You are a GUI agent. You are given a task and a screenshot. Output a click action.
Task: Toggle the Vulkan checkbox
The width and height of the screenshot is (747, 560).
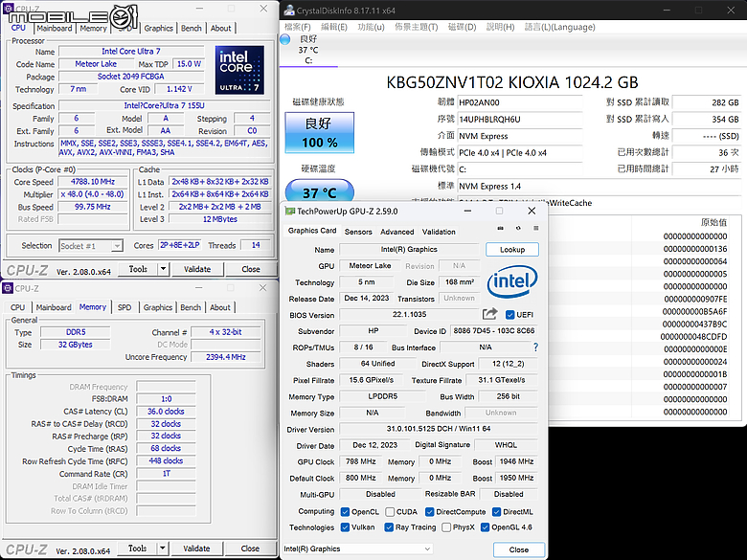(346, 527)
